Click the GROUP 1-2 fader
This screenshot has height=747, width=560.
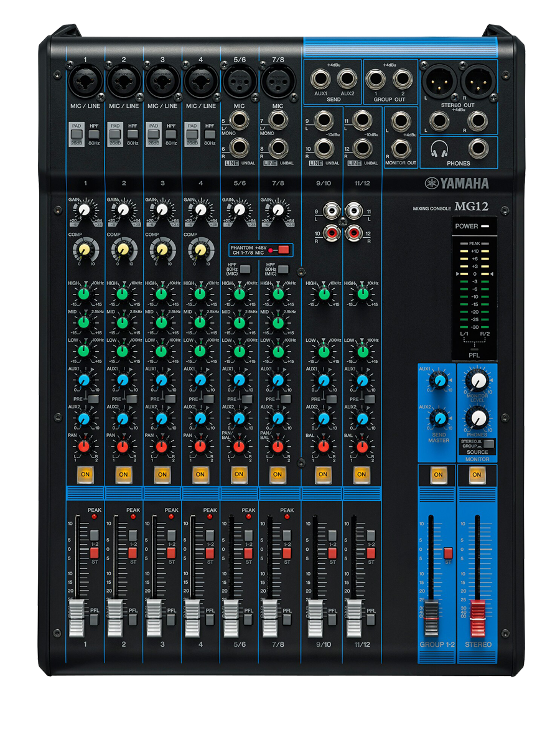coord(430,618)
